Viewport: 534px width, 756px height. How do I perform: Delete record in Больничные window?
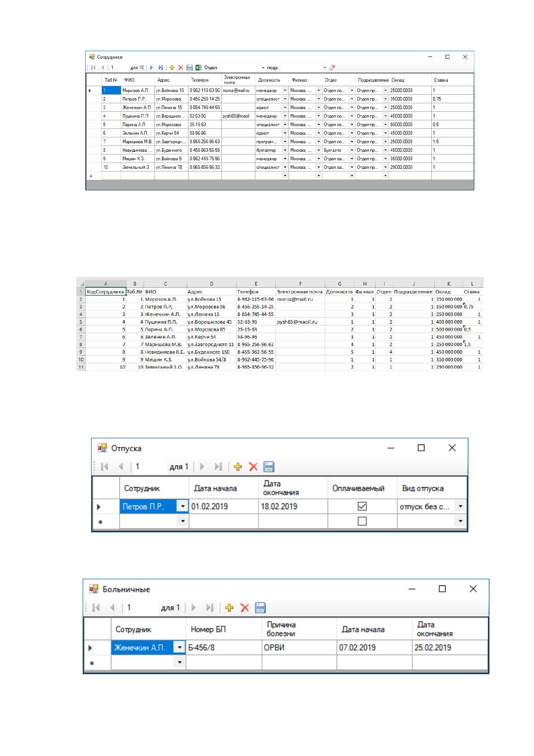(x=245, y=608)
